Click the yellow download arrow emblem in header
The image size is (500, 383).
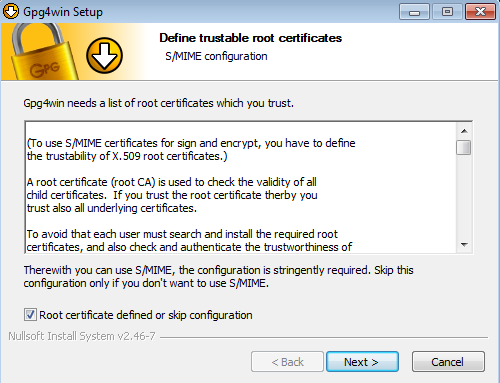click(x=104, y=56)
